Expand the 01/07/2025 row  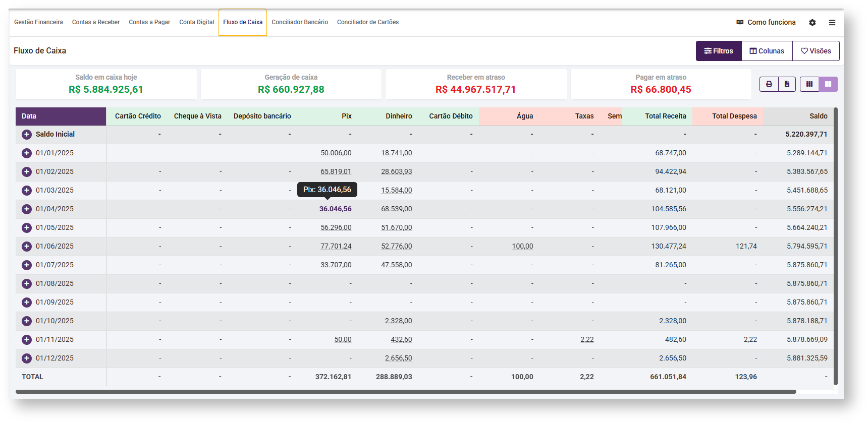click(27, 265)
